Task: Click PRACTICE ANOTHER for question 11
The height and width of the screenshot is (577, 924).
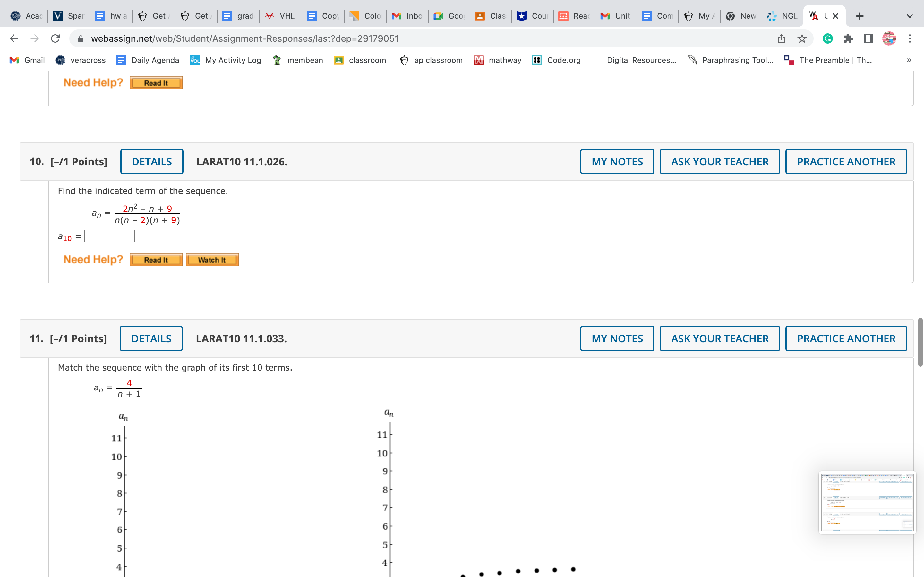Action: tap(846, 339)
